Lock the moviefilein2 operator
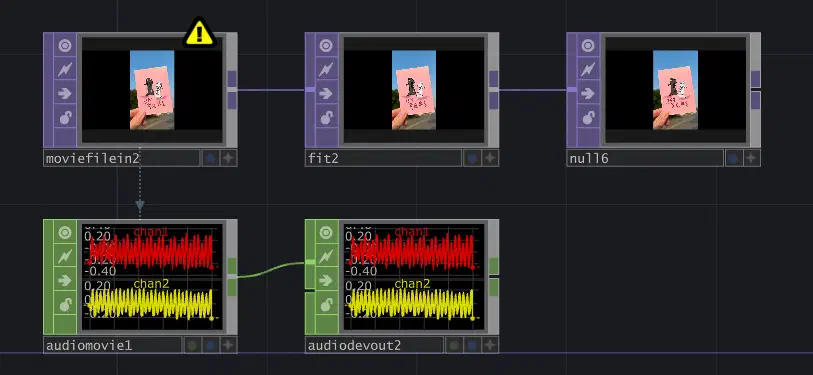Image resolution: width=813 pixels, height=375 pixels. pos(65,117)
